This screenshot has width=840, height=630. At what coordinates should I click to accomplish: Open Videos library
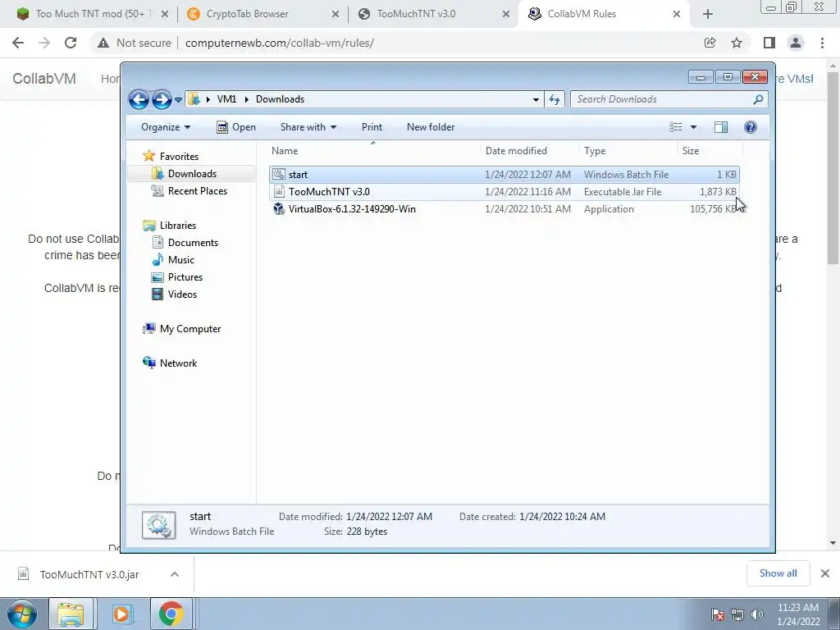182,294
